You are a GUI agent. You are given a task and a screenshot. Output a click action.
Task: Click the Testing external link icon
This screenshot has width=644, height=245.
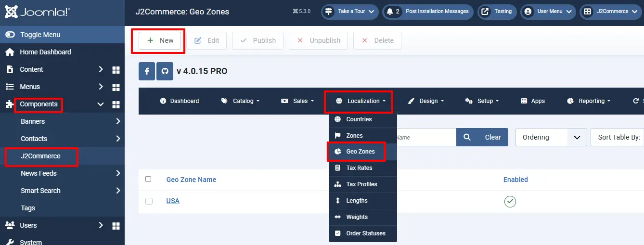485,12
